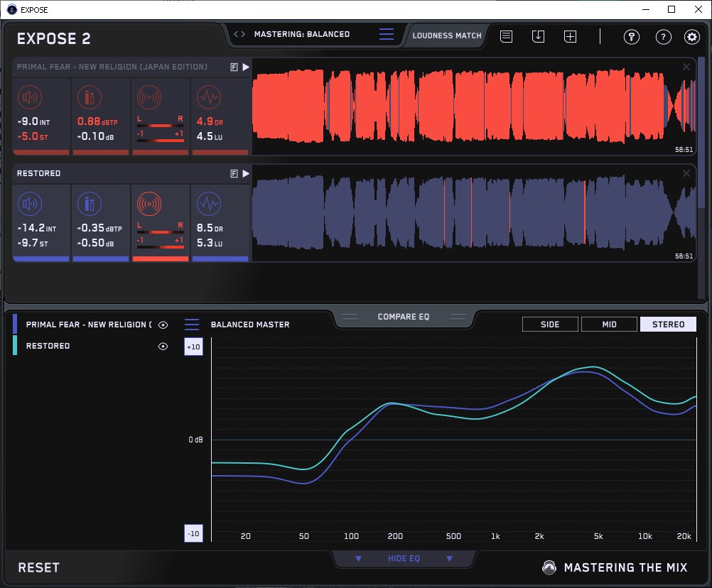
Task: Click the Reset button
Action: tap(39, 567)
